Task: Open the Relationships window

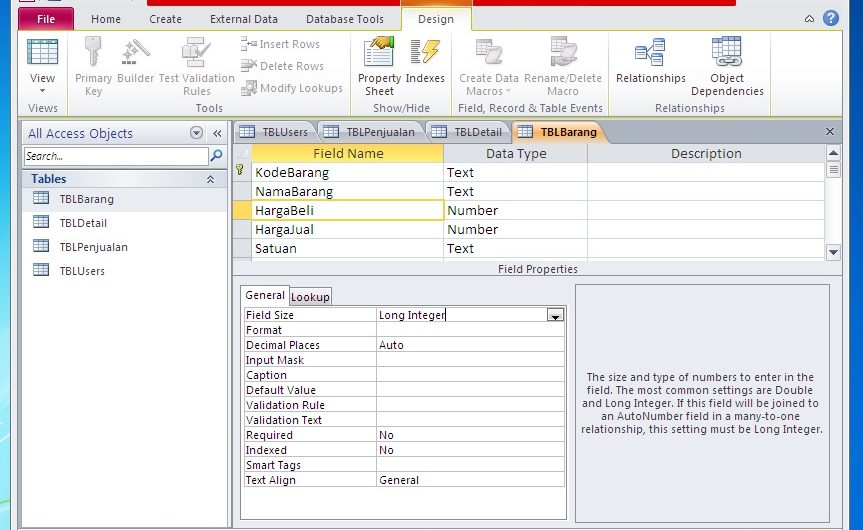Action: coord(651,61)
